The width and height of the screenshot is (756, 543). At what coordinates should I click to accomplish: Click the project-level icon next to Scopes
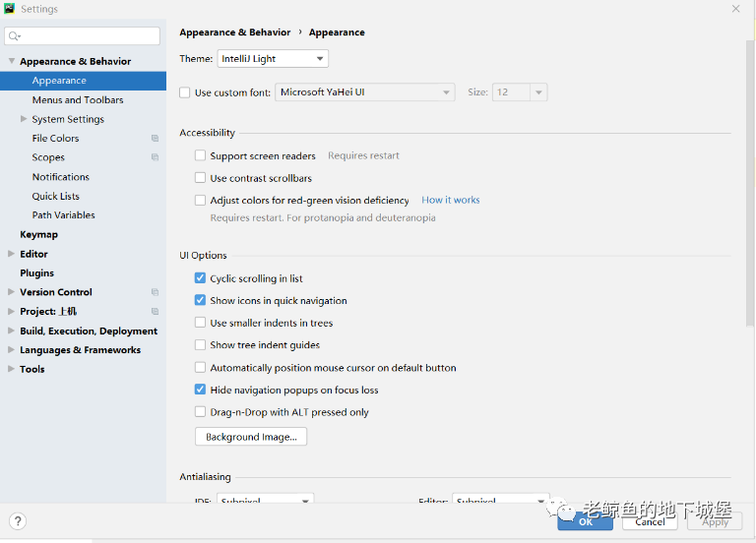155,157
